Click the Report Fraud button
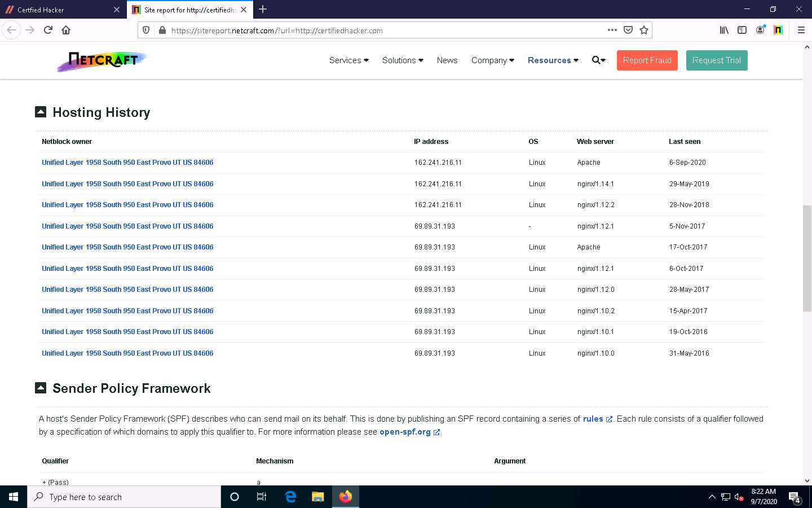Screen dimensions: 812x508 647,60
